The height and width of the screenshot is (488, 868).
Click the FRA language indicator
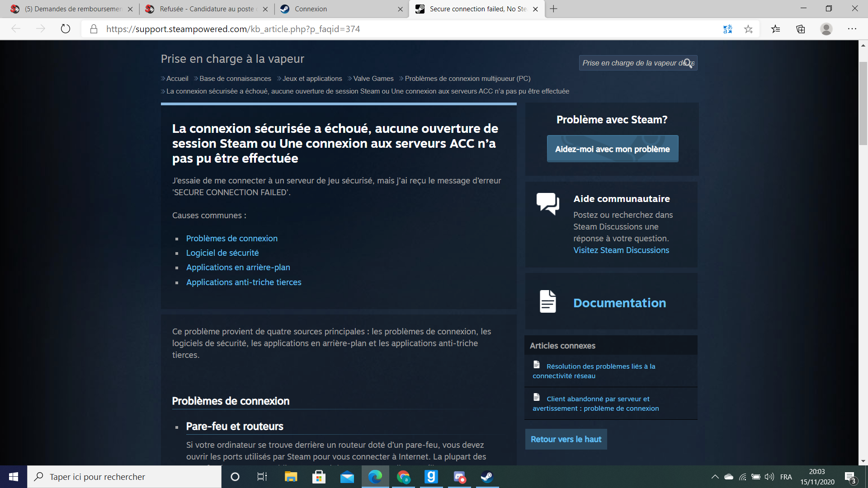point(786,477)
